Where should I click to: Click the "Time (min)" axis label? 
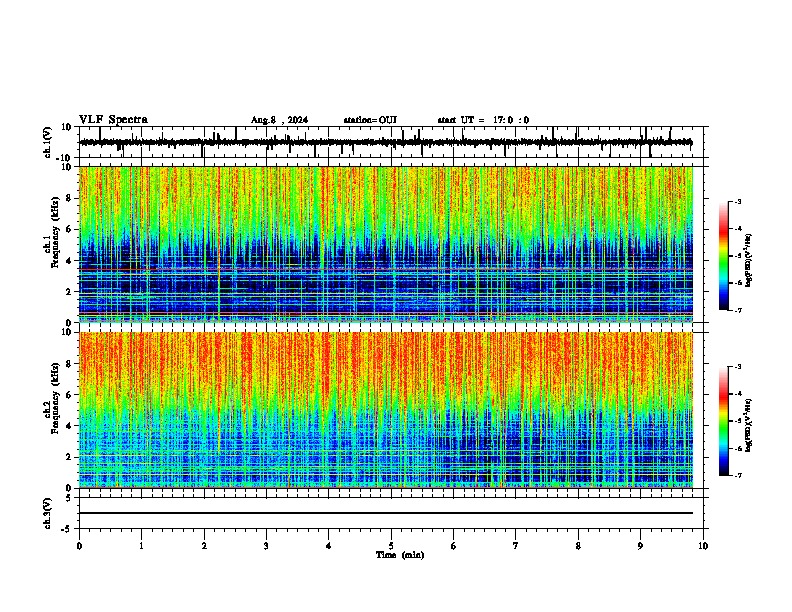[400, 555]
